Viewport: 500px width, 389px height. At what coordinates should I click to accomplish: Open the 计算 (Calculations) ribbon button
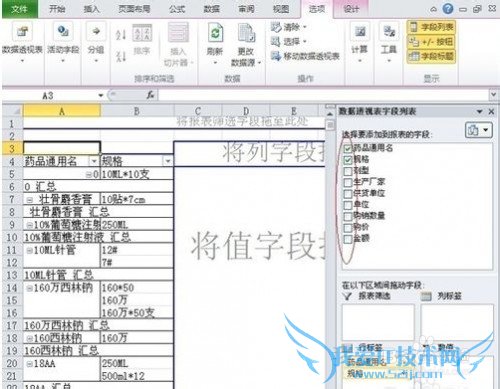click(360, 42)
